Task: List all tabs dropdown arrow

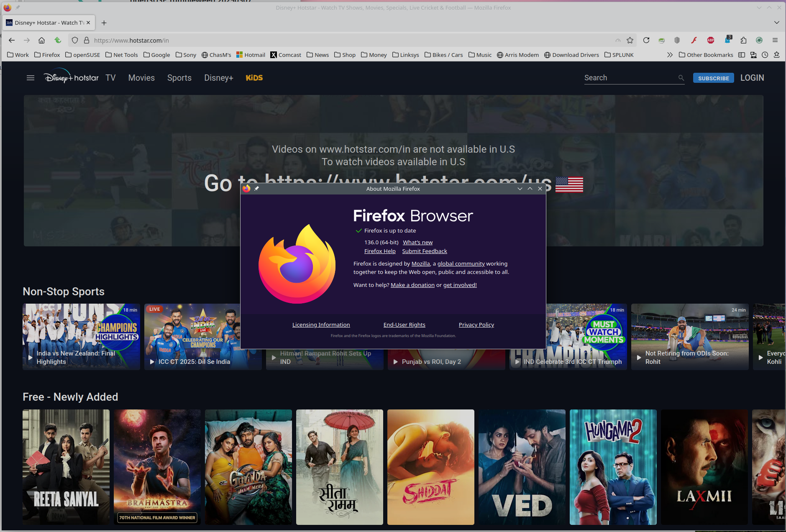Action: [x=777, y=23]
